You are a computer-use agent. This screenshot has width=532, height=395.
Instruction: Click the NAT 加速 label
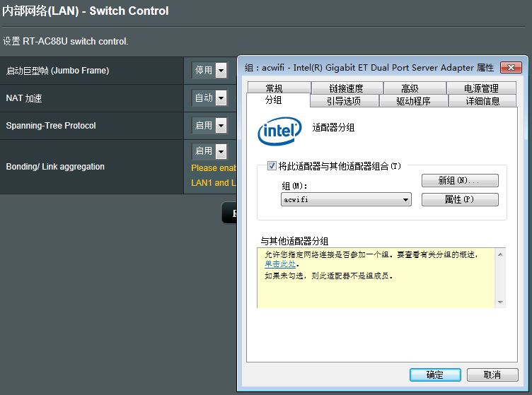(x=24, y=98)
